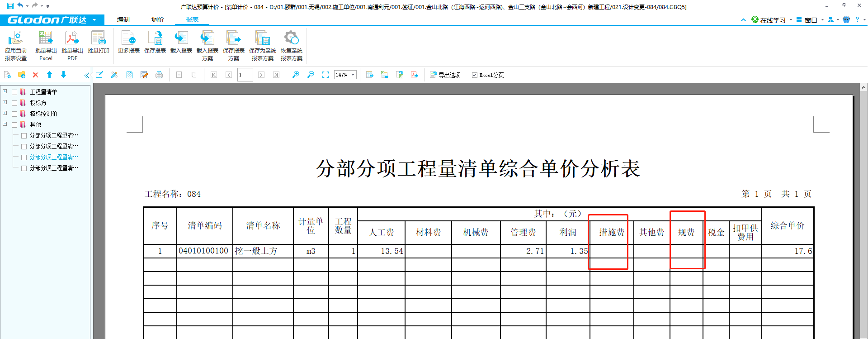
Task: Expand the 招标控制价 tree node
Action: 5,113
